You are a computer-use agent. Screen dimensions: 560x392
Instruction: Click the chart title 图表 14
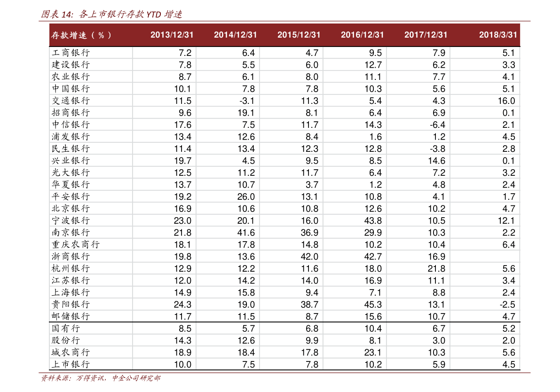111,14
